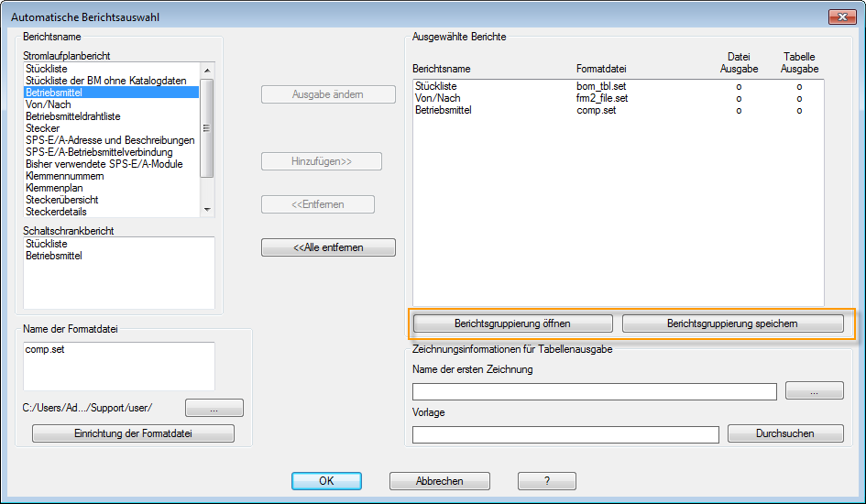866x504 pixels.
Task: Click Datei Ausgabe marker for Betriebsmittel row
Action: pyautogui.click(x=739, y=110)
